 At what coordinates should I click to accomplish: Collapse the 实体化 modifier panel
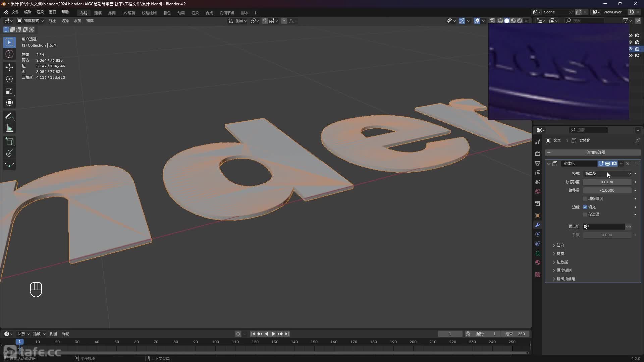(549, 164)
